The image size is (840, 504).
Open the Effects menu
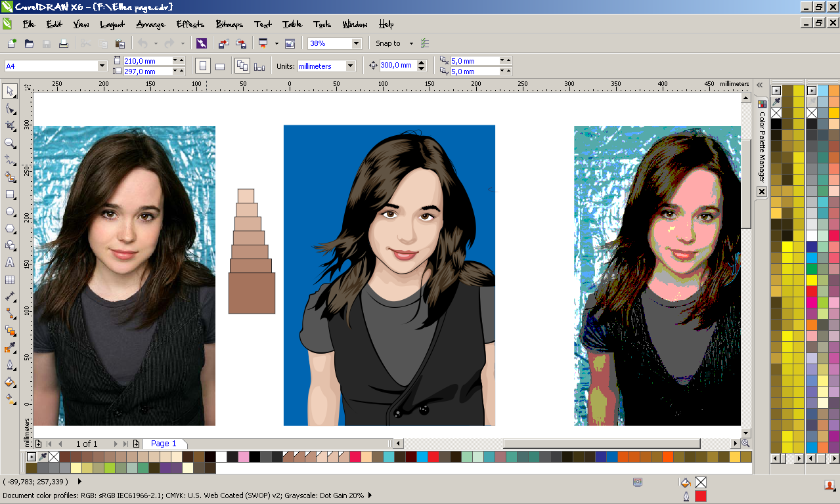190,24
